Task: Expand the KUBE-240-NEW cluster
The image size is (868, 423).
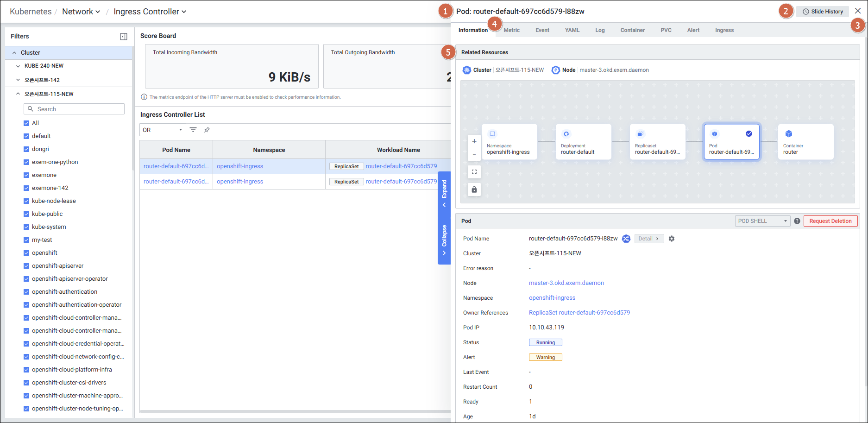Action: 18,66
